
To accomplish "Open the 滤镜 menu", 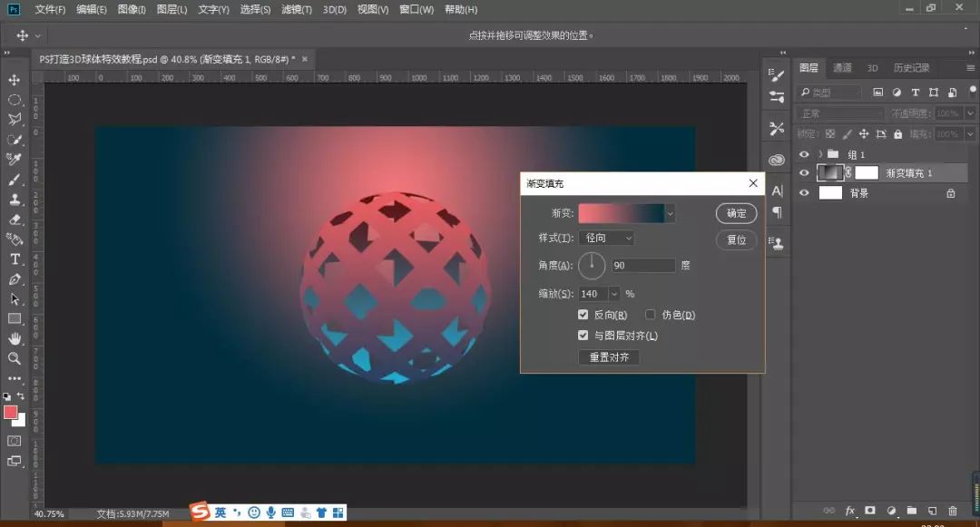I will click(295, 10).
